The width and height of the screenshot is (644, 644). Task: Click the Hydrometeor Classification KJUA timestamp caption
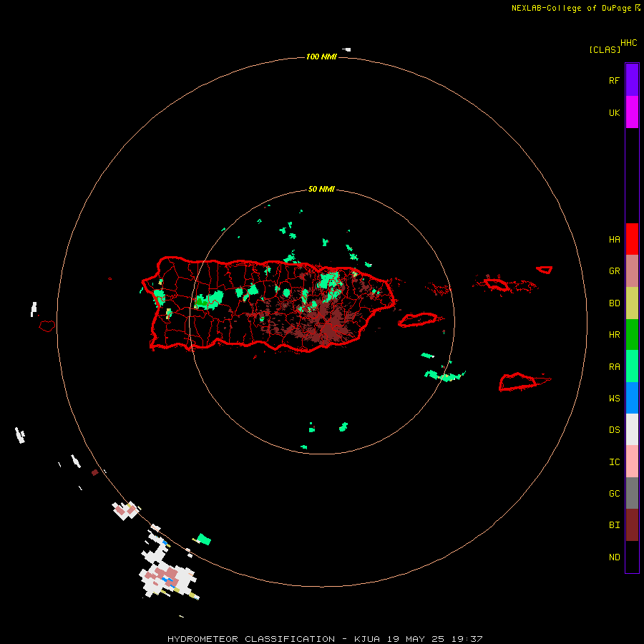(x=325, y=639)
